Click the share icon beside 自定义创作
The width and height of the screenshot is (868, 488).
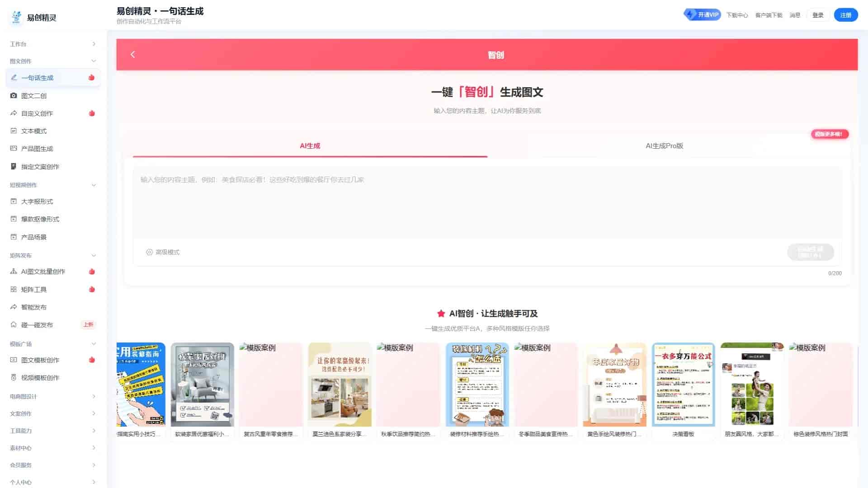click(14, 113)
